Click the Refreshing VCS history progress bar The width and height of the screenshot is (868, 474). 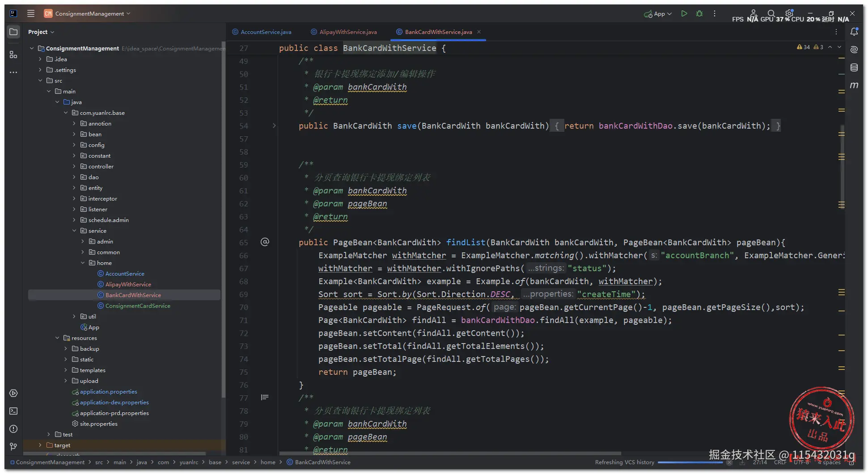[x=690, y=462]
